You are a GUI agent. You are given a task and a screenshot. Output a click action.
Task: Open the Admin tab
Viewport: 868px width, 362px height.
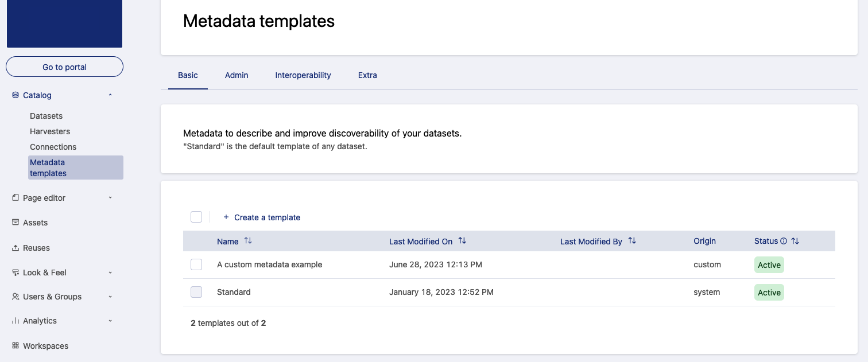237,75
